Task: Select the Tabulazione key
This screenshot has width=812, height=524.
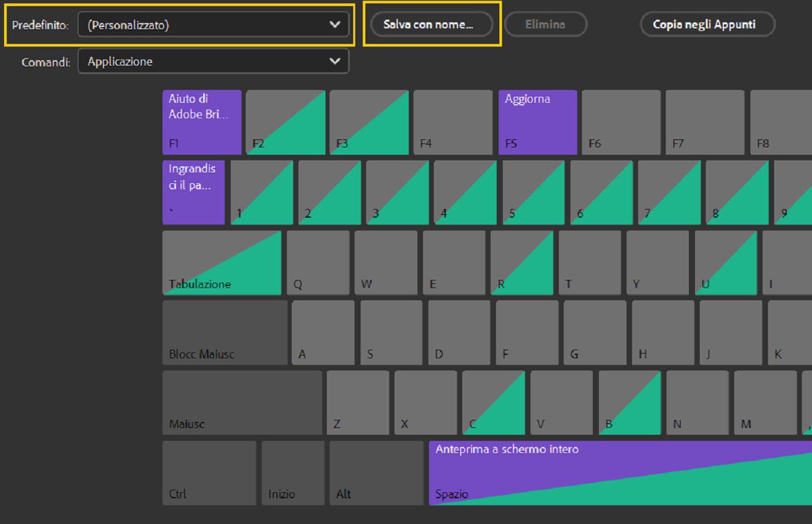Action: pos(222,263)
